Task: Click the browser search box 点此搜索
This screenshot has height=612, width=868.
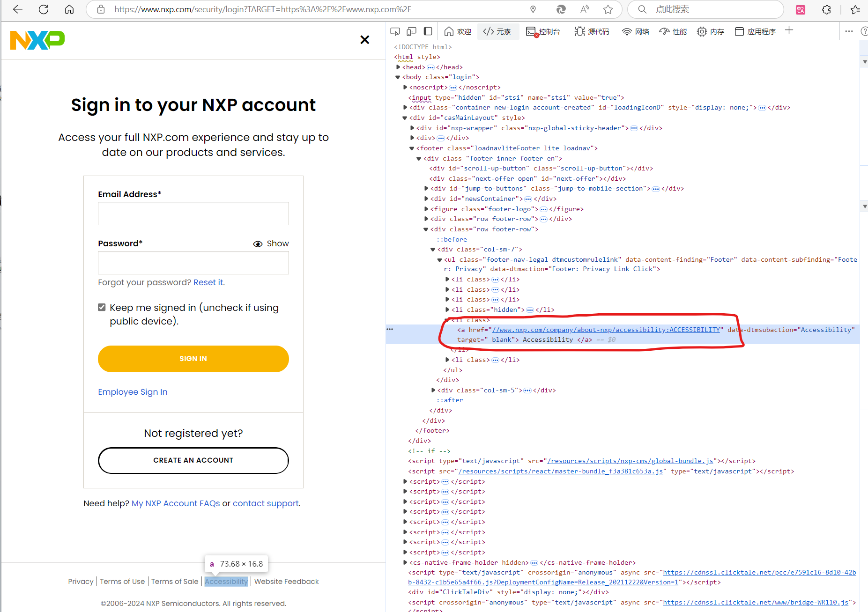Action: click(x=705, y=9)
